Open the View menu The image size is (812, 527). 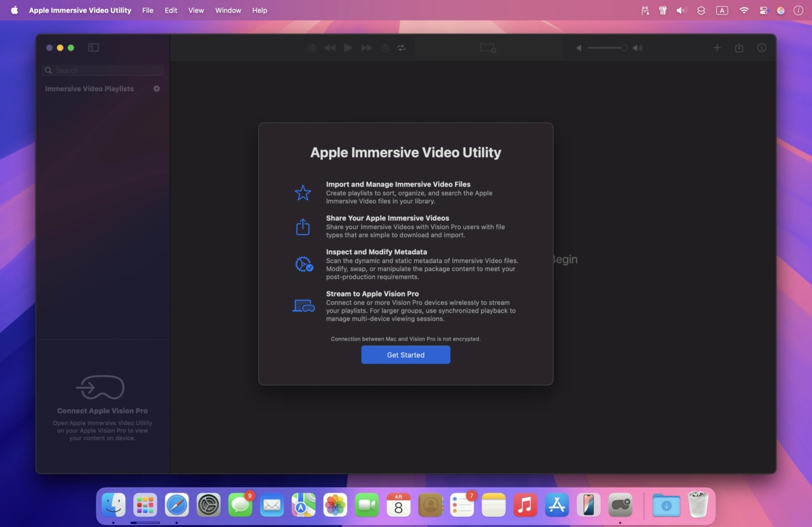point(196,10)
